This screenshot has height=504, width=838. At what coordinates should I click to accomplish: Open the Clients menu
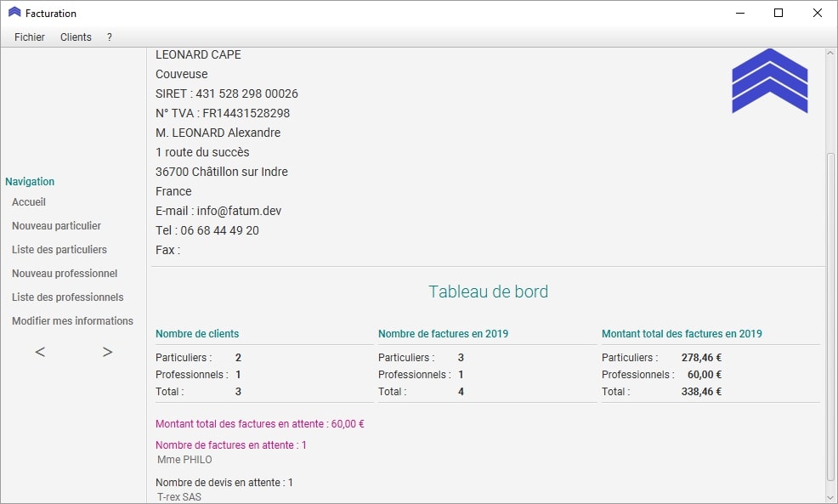point(76,37)
